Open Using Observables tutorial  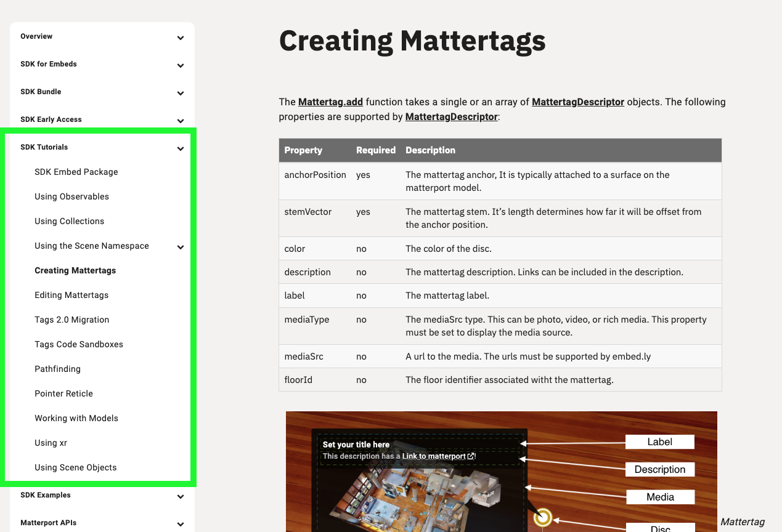(x=71, y=196)
